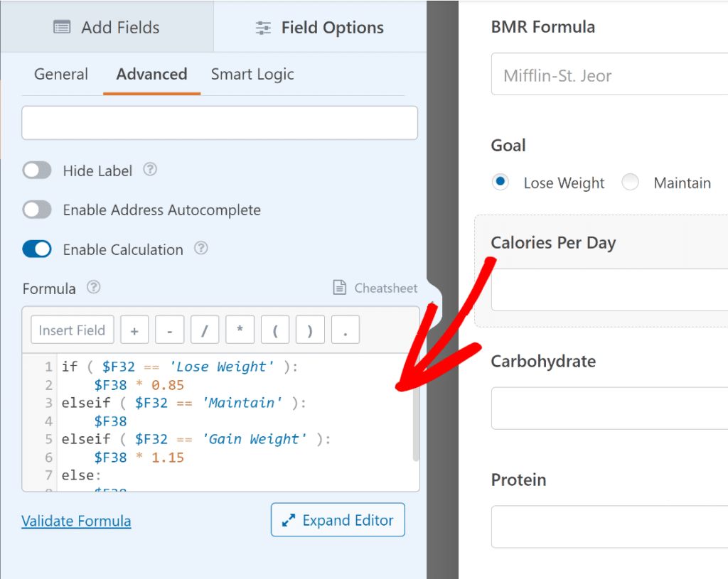
Task: Switch to the General tab
Action: click(61, 74)
